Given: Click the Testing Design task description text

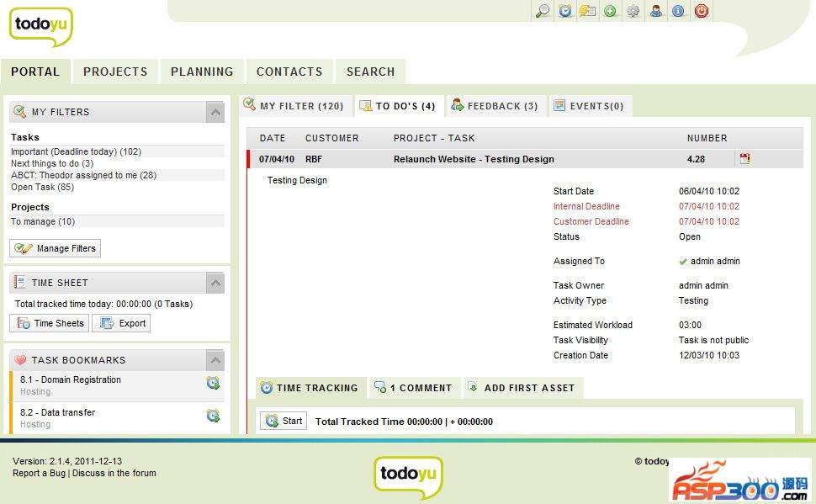Looking at the screenshot, I should coord(297,181).
